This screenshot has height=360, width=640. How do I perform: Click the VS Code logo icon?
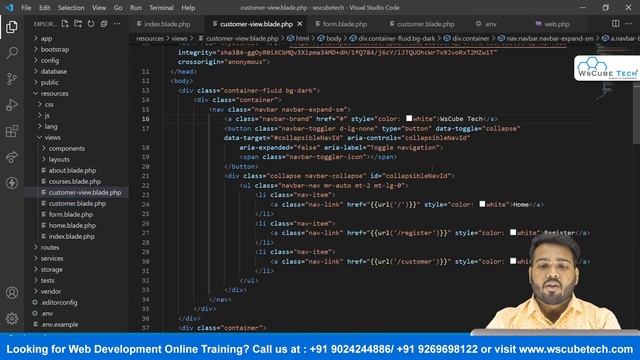tap(9, 7)
